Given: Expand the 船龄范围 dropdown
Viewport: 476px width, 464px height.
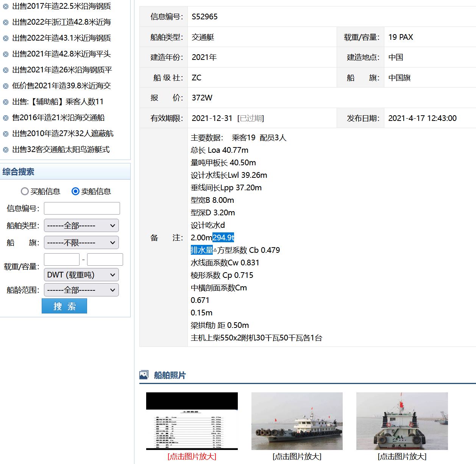Looking at the screenshot, I should 81,290.
